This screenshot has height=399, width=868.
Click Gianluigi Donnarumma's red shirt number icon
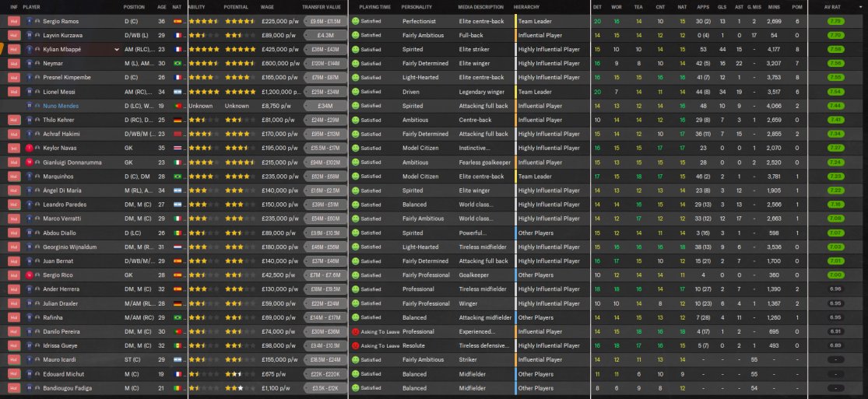pyautogui.click(x=30, y=162)
